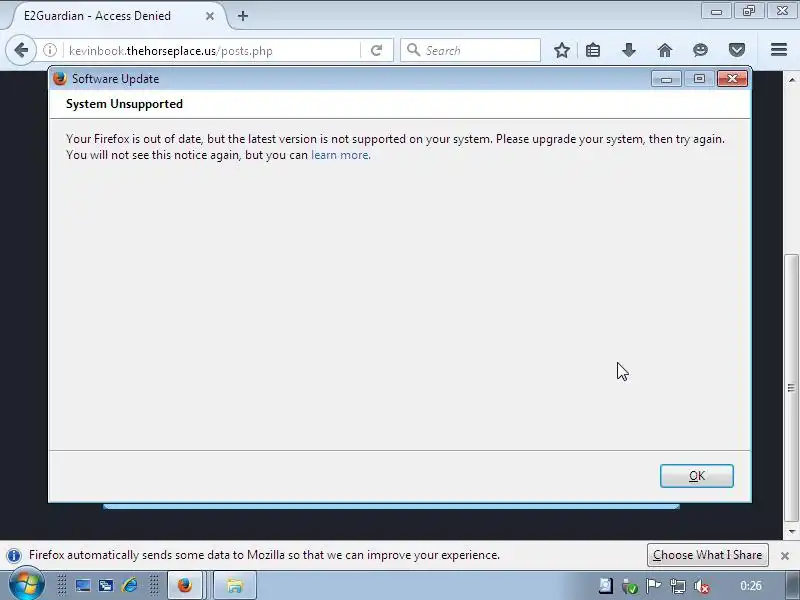Reload the current page
This screenshot has width=800, height=600.
[x=377, y=51]
